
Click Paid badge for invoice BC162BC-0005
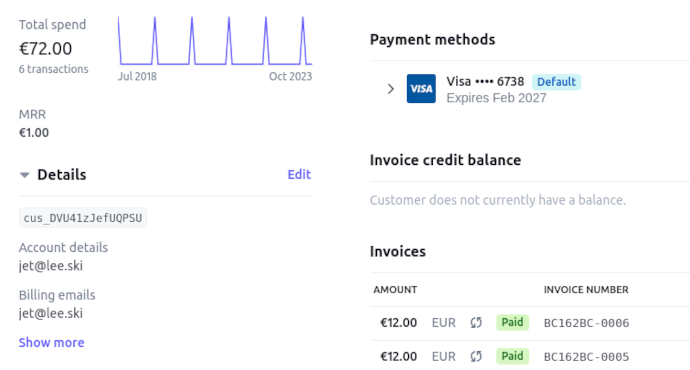[x=512, y=356]
